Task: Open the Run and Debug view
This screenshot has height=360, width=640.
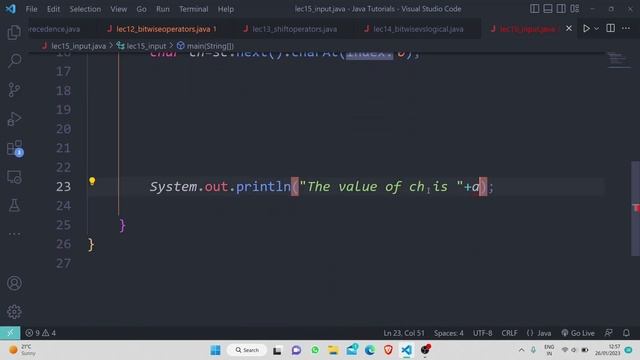Action: 14,119
